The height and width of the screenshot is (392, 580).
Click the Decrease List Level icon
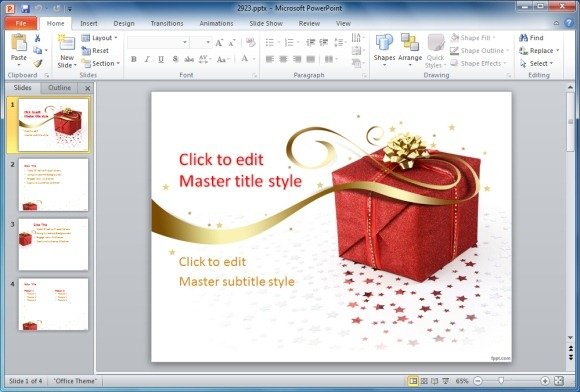[x=311, y=43]
